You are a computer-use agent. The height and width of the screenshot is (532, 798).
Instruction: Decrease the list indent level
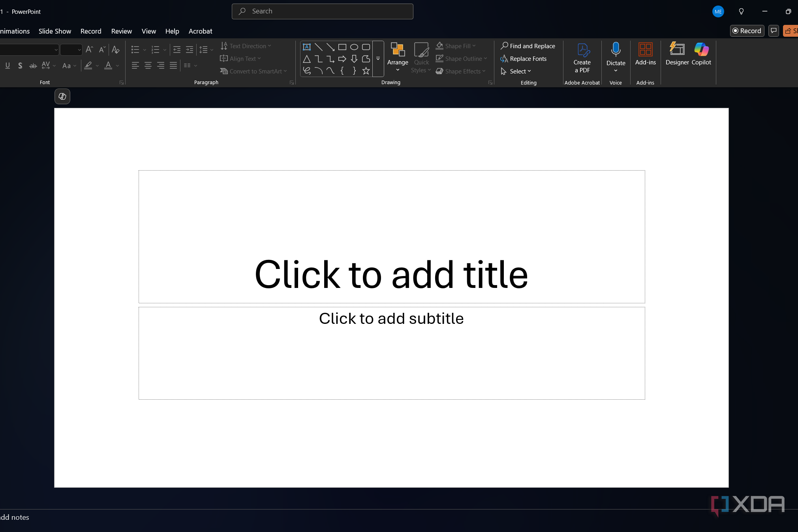coord(177,50)
